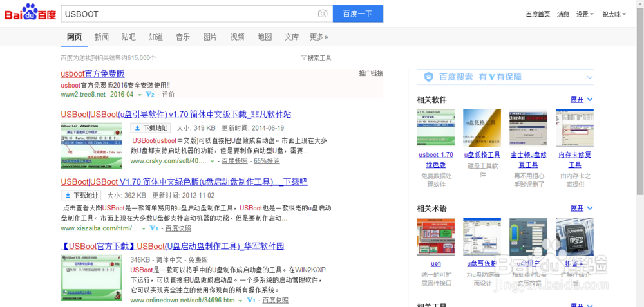This screenshot has width=644, height=307.
Task: Click thumbnail of crsky USBoot result
Action: [91, 145]
